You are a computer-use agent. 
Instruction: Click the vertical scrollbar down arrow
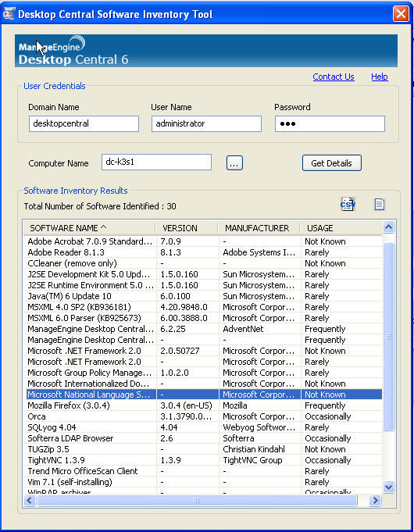tap(389, 487)
